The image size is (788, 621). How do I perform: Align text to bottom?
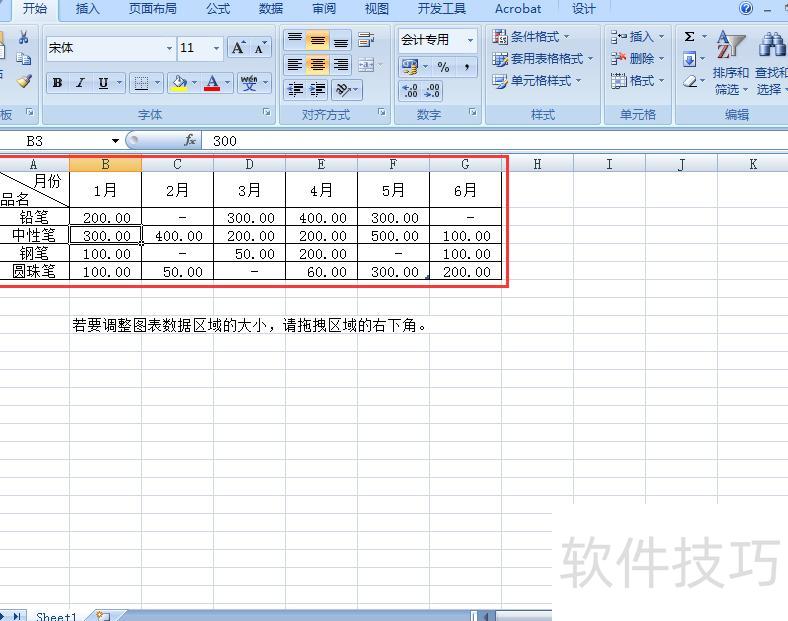pyautogui.click(x=341, y=40)
